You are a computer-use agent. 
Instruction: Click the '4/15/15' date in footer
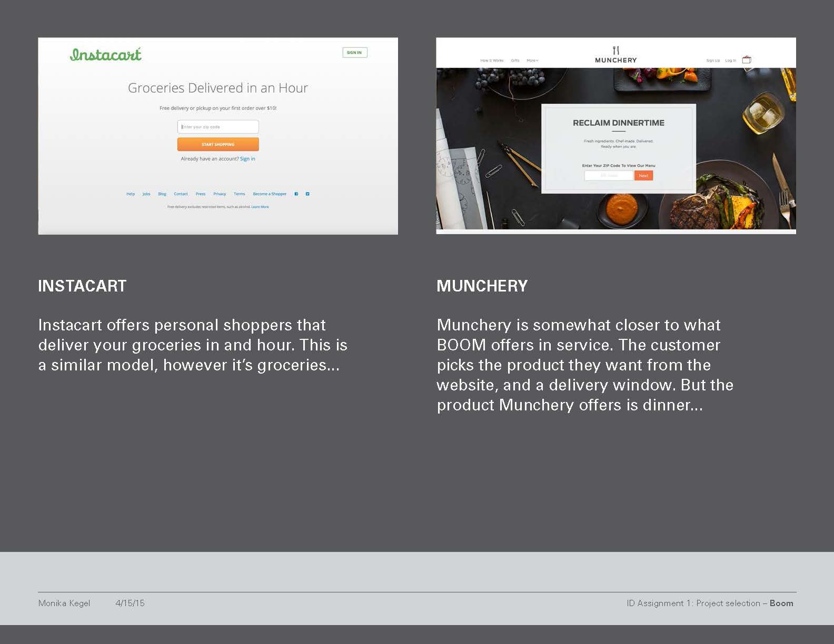pos(130,603)
